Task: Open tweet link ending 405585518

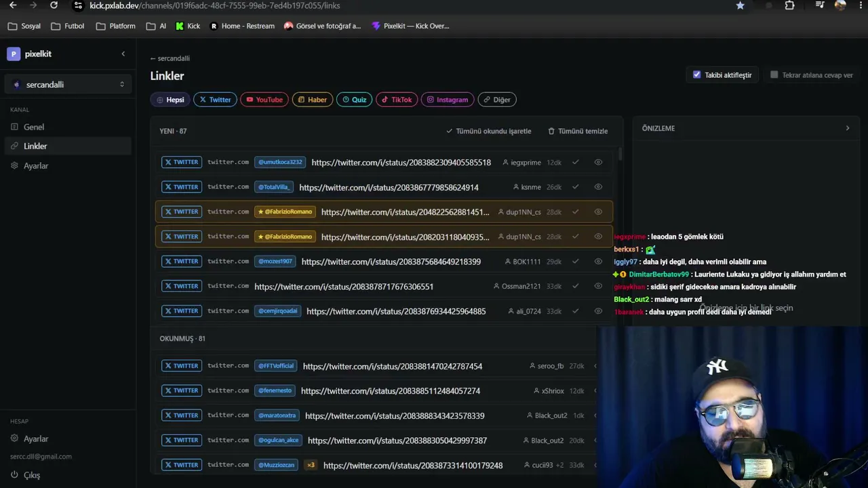Action: pos(401,163)
